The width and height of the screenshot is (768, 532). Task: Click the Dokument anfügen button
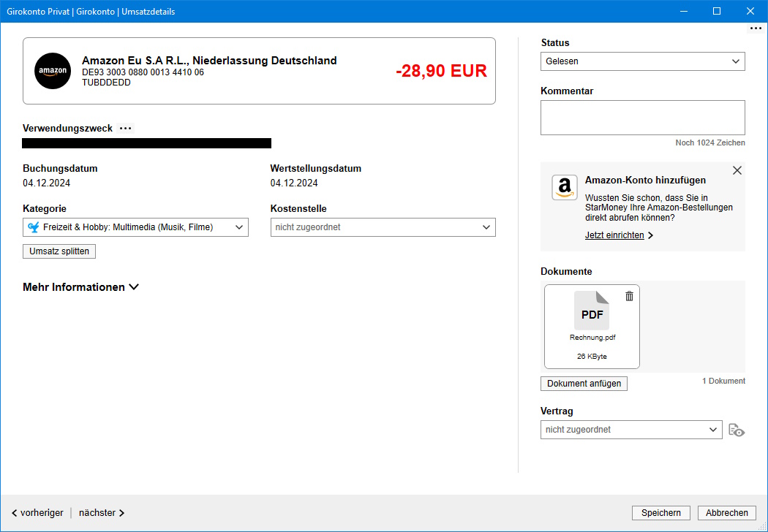click(584, 383)
